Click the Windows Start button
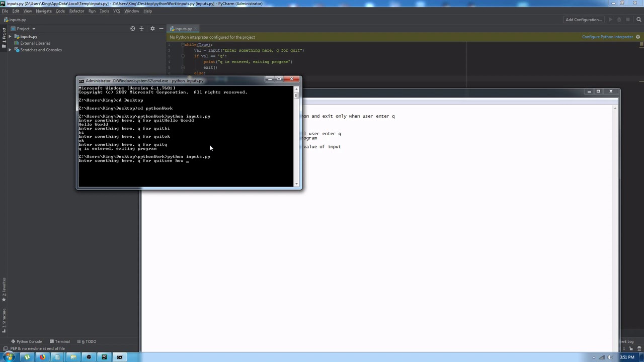The image size is (644, 362). (9, 357)
